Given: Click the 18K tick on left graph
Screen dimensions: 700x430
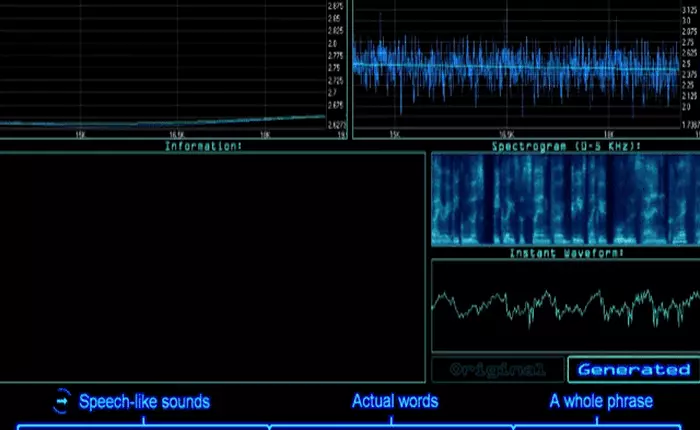Looking at the screenshot, I should 265,133.
